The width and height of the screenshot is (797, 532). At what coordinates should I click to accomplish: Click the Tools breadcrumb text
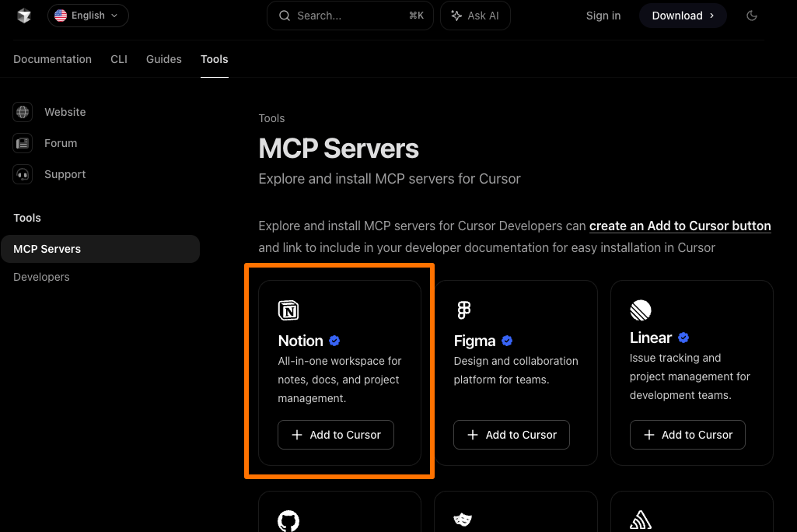[271, 118]
